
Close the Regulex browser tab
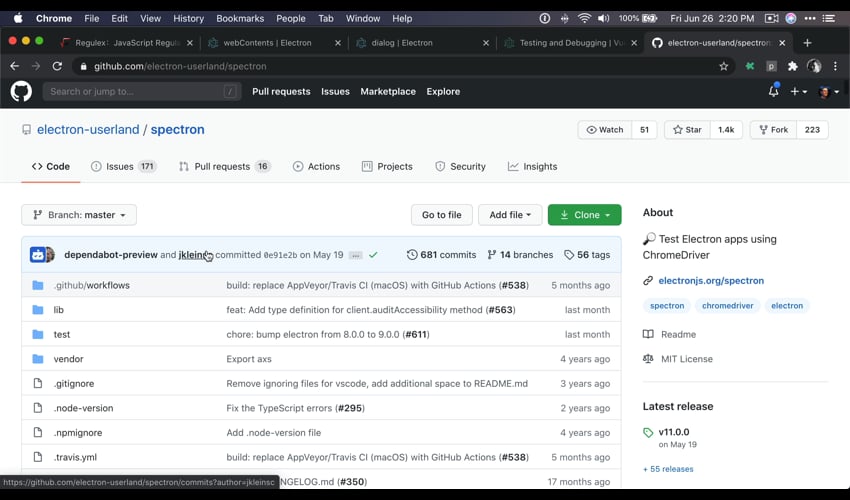click(x=190, y=43)
